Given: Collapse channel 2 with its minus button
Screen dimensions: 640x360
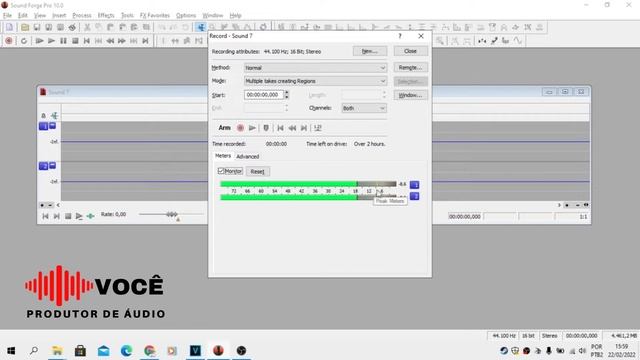Looking at the screenshot, I should [x=52, y=165].
